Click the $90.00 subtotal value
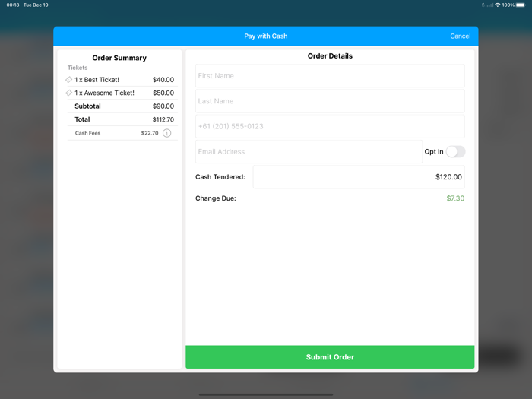 163,106
